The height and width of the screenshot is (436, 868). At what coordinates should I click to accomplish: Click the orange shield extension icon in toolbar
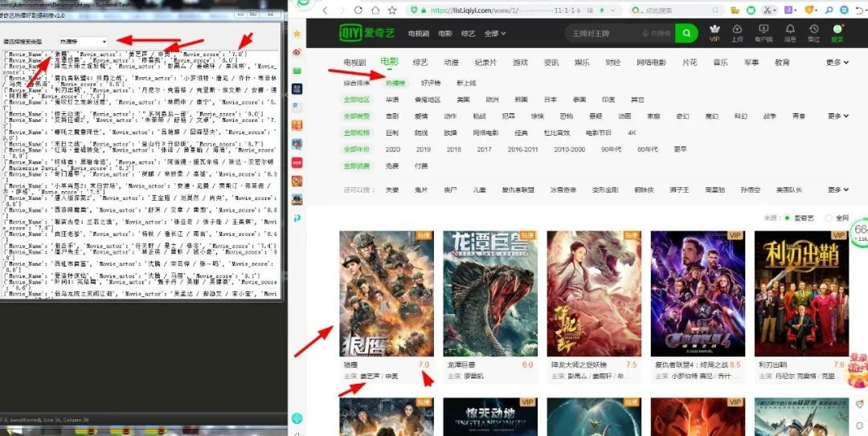pyautogui.click(x=809, y=10)
